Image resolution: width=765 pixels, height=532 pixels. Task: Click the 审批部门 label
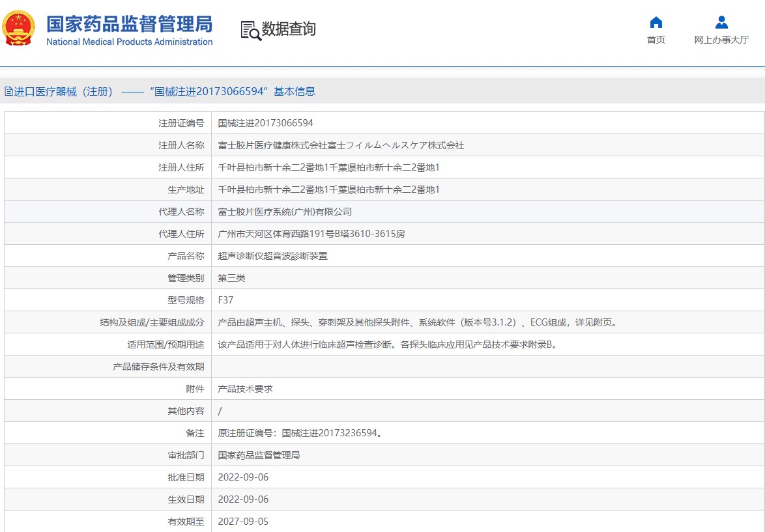click(x=186, y=455)
